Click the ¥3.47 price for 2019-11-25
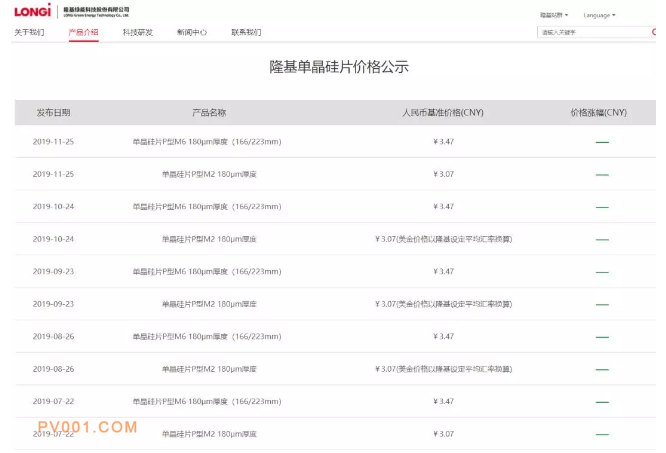 [443, 142]
